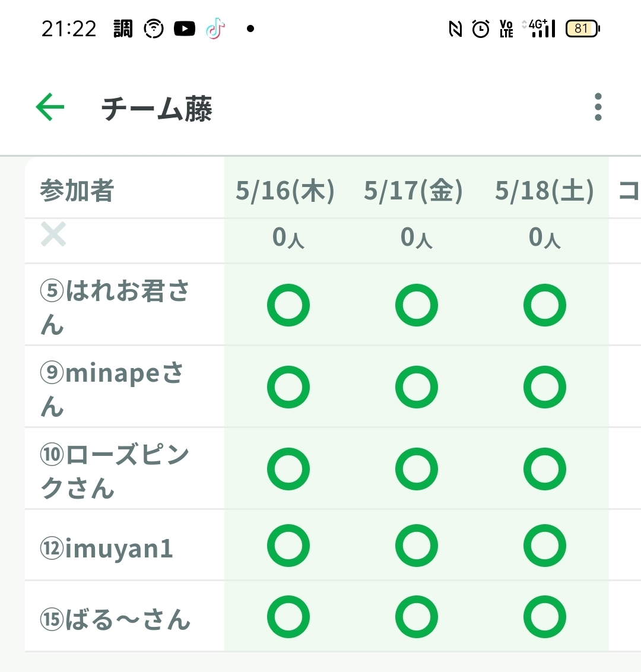641x672 pixels.
Task: Tap ばる〜さん's 5/17 circle mark
Action: click(417, 617)
